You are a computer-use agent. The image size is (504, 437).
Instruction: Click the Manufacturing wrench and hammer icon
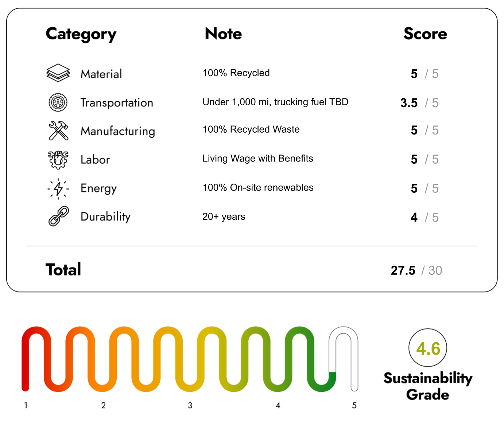tap(58, 130)
